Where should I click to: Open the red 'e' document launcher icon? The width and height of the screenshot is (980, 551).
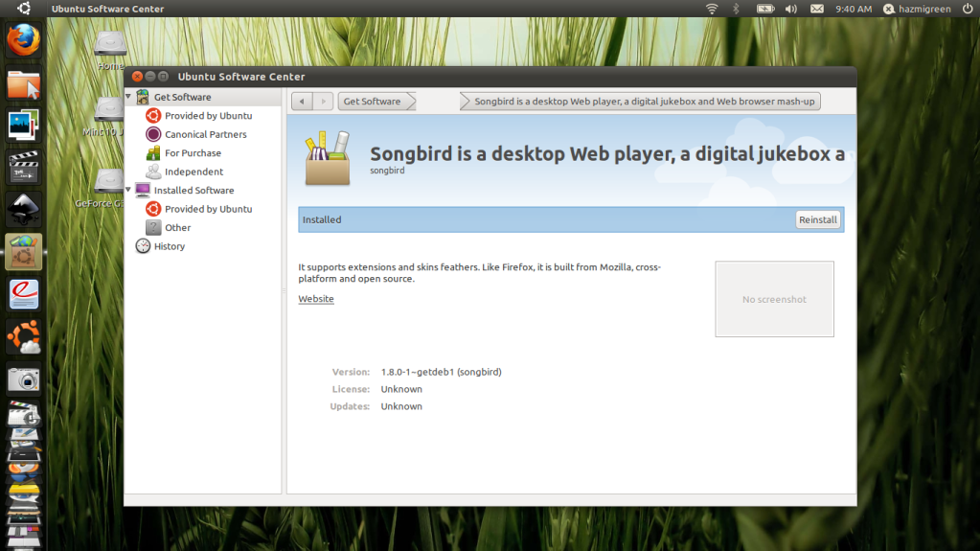coord(23,294)
